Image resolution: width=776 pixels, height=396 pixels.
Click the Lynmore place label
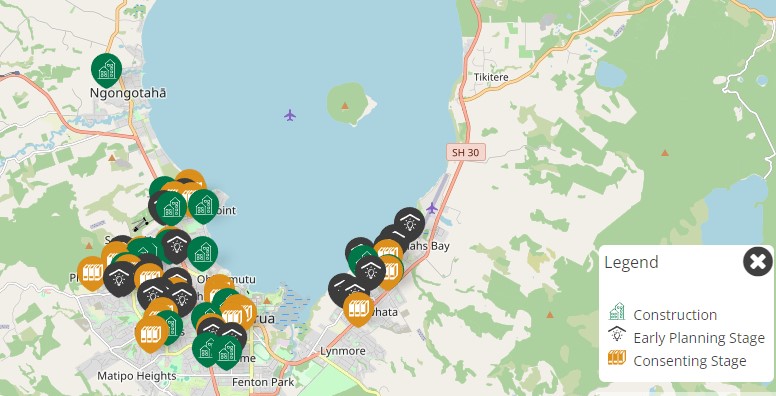pos(342,351)
